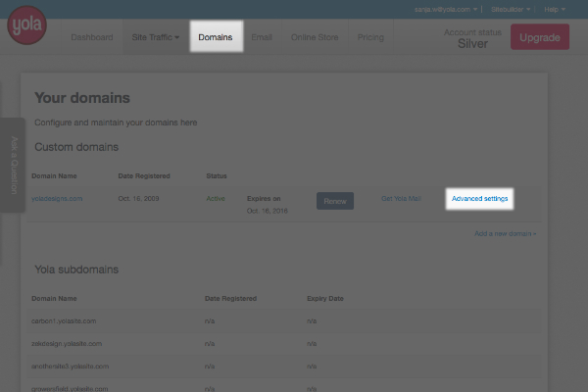
Task: Select the carbon1.yolasite.com row text
Action: coord(64,321)
